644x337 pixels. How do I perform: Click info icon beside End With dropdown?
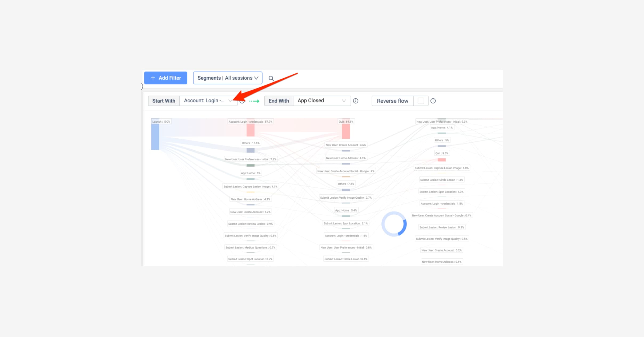356,101
